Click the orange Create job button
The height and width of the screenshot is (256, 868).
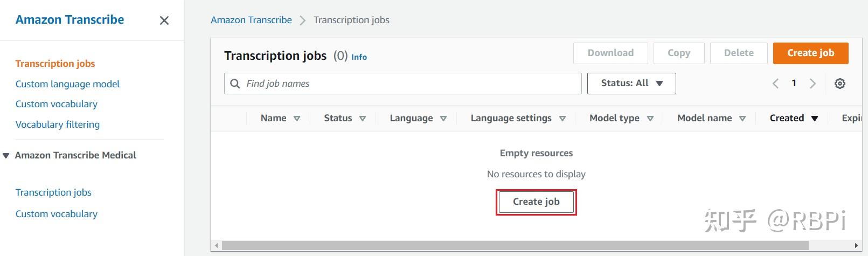coord(810,53)
